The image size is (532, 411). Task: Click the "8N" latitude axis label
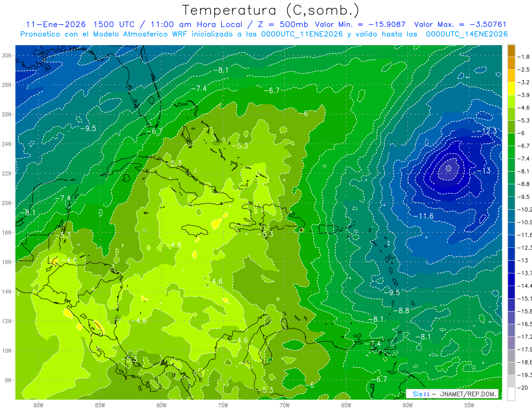(x=9, y=380)
